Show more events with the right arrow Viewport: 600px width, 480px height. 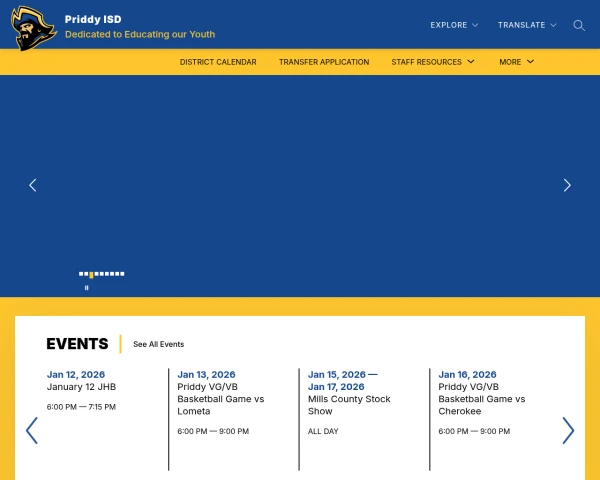[x=568, y=431]
